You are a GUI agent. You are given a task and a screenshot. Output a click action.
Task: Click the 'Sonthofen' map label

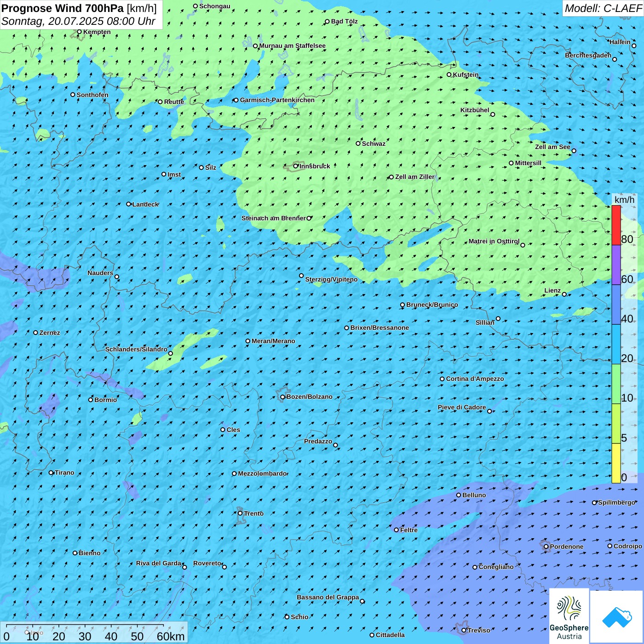pos(92,95)
